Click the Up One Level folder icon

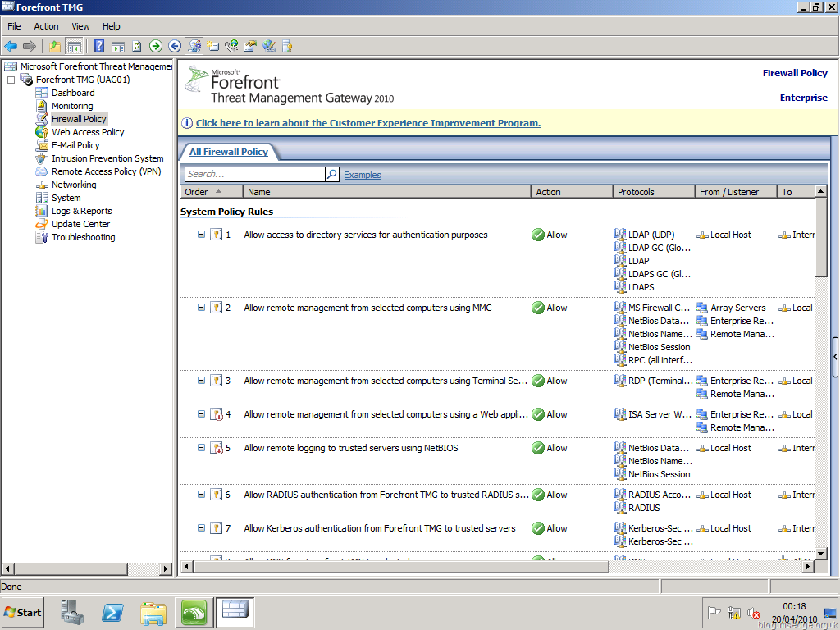[55, 47]
